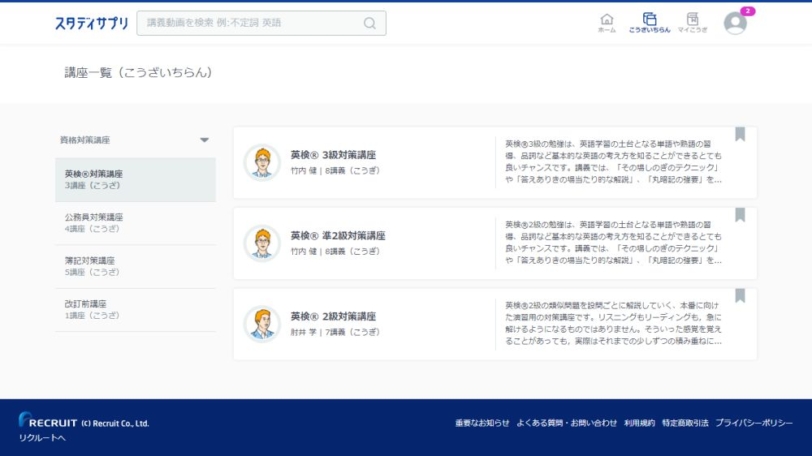The image size is (812, 456).
Task: Open 英検® 2級対策講座 course title
Action: pos(333,316)
